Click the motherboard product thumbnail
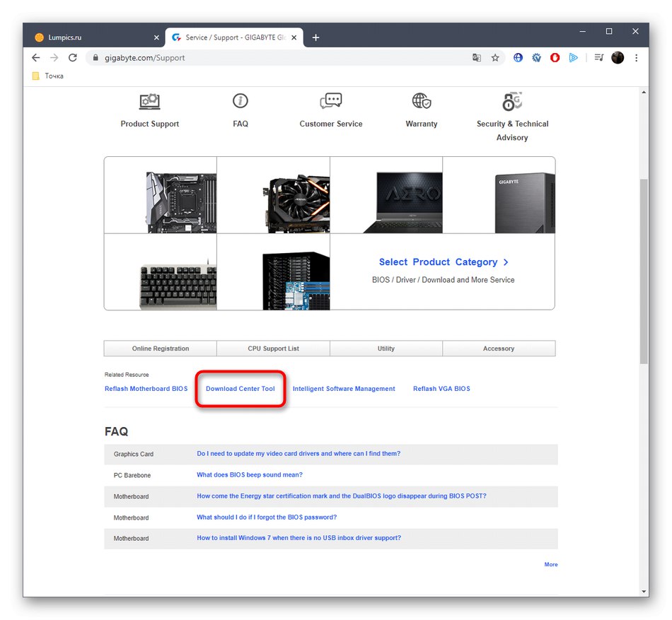Image resolution: width=672 pixels, height=620 pixels. [161, 195]
